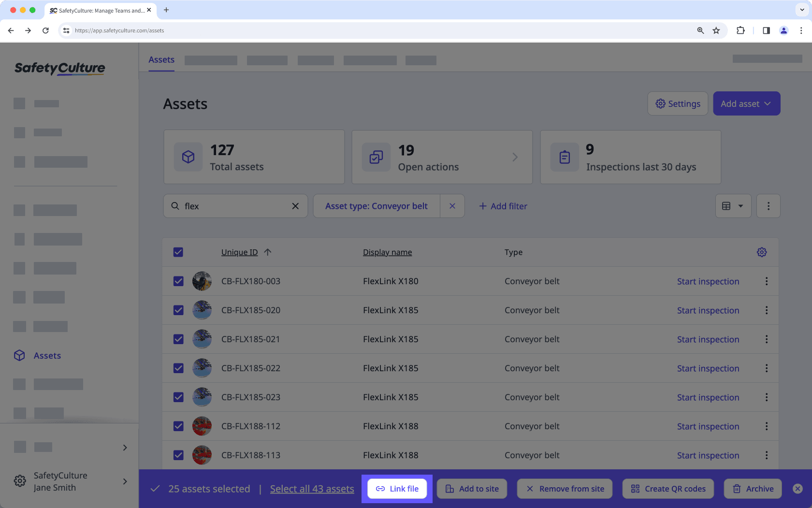Open the Add asset dropdown

pos(746,103)
